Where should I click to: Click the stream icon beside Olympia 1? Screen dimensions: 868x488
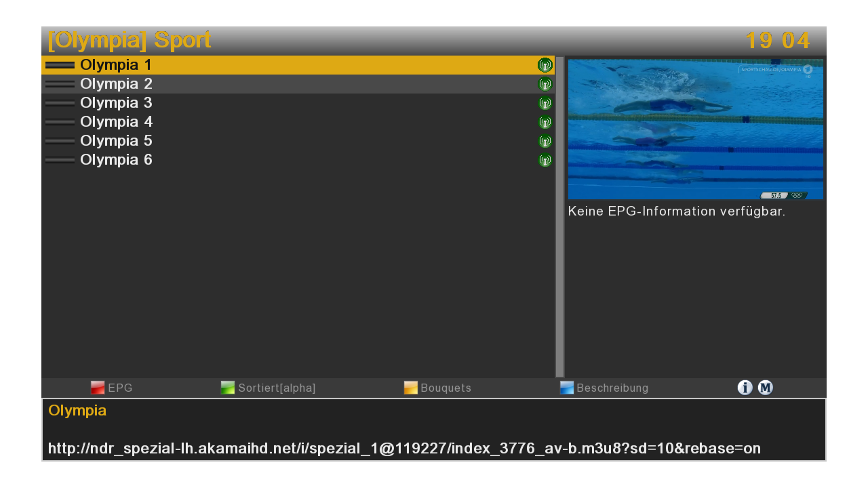545,65
